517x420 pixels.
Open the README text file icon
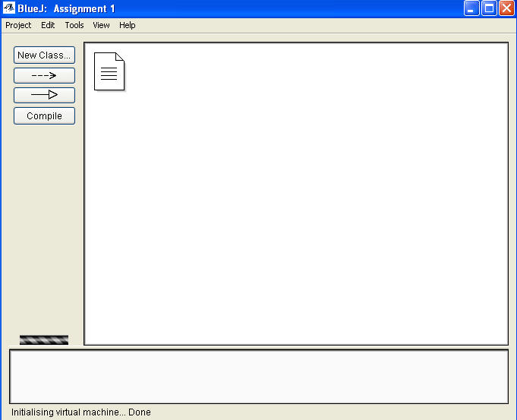tap(109, 71)
